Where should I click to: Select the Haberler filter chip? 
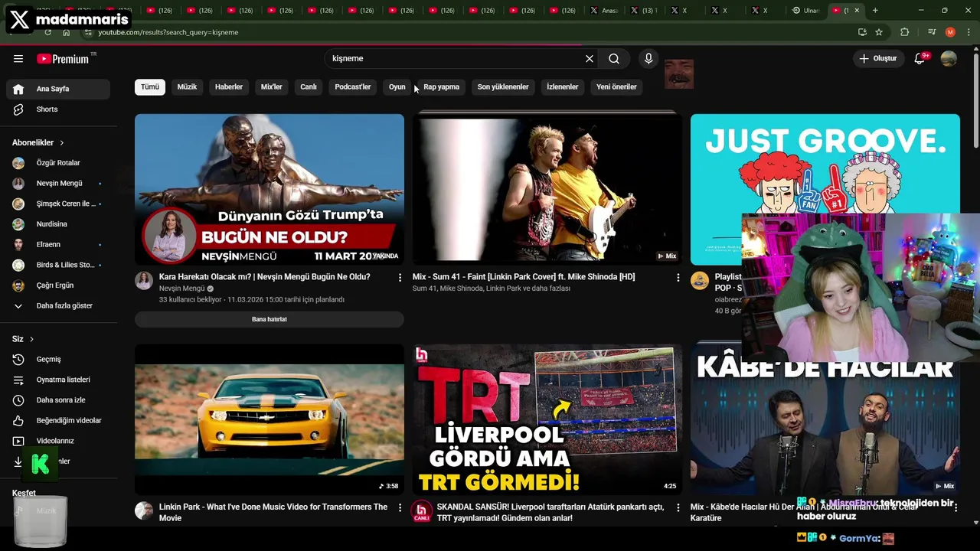click(229, 86)
